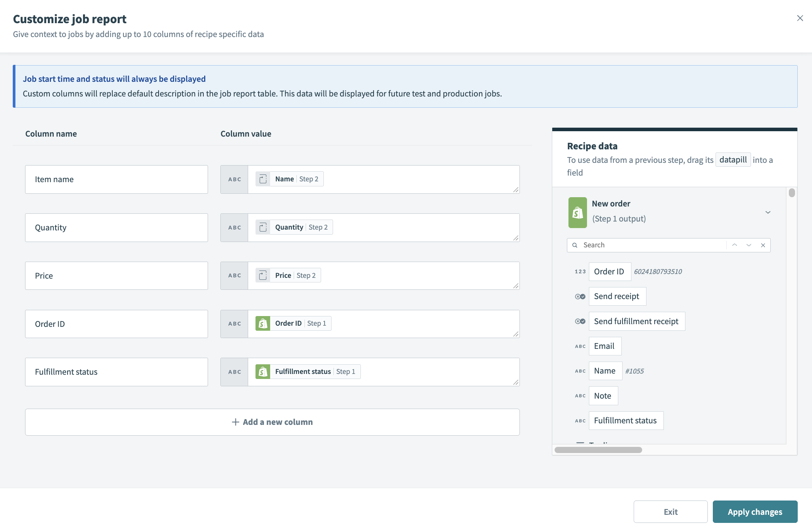Collapse the New order Step 1 output
Viewport: 812px width, 531px height.
pyautogui.click(x=768, y=212)
